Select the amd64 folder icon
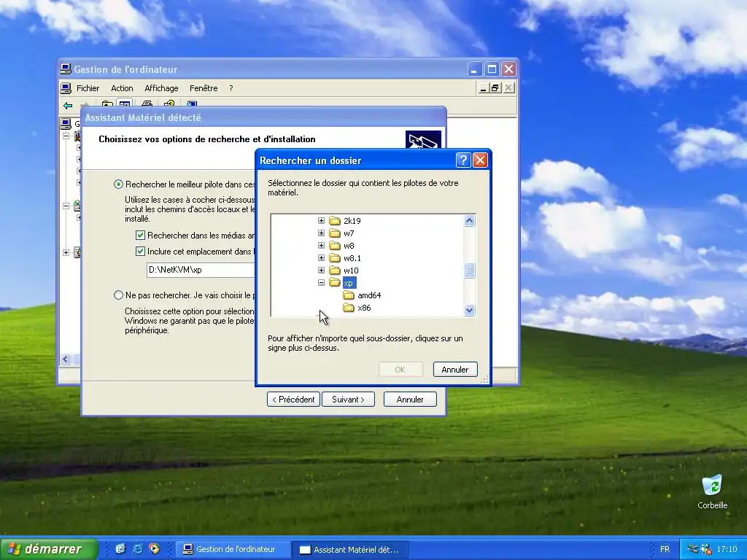Screen dimensions: 747x560 (349, 295)
